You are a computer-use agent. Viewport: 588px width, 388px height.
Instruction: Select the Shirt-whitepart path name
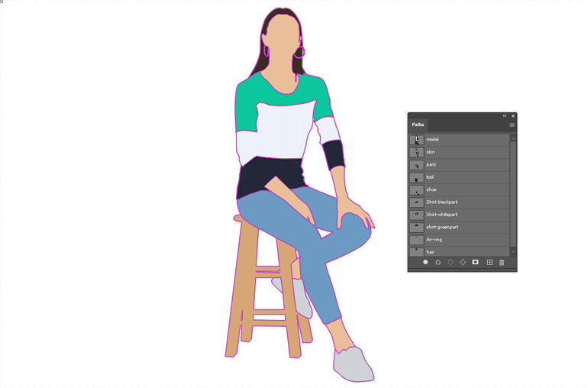coord(441,215)
